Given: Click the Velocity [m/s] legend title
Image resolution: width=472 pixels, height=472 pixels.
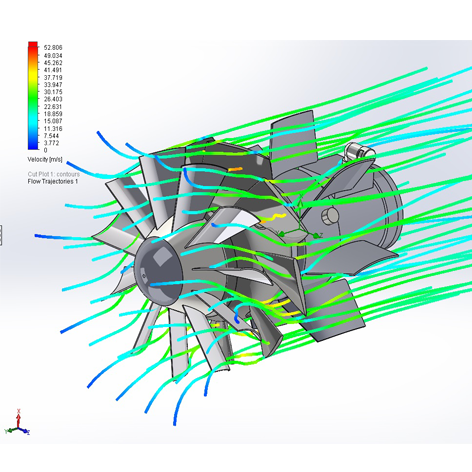Looking at the screenshot, I should click(45, 159).
